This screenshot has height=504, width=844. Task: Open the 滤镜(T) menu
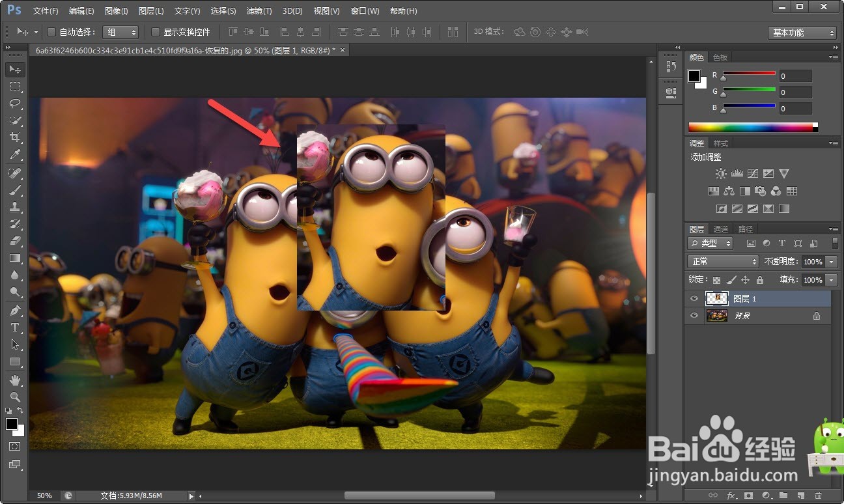tap(259, 11)
